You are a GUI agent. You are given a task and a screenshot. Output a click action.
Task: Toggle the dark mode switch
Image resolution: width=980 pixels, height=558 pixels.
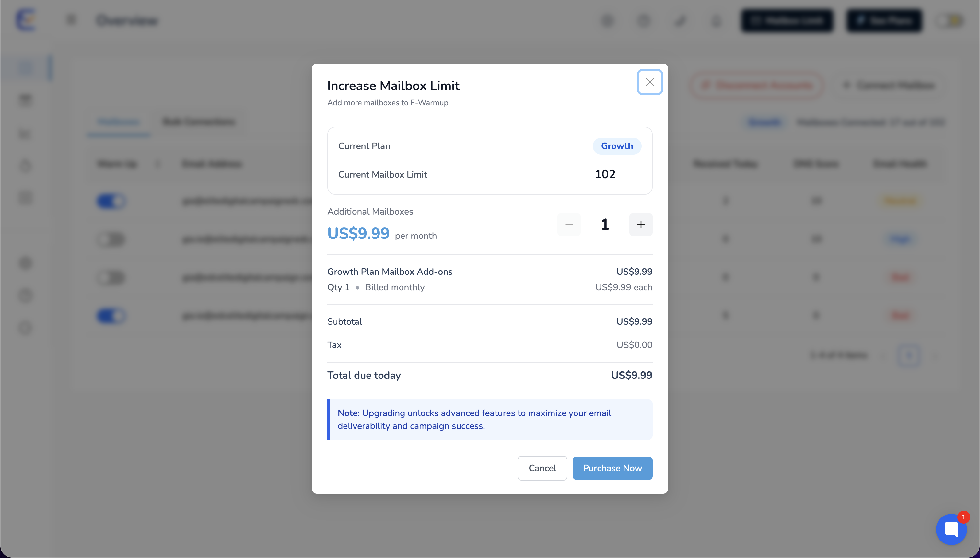950,20
